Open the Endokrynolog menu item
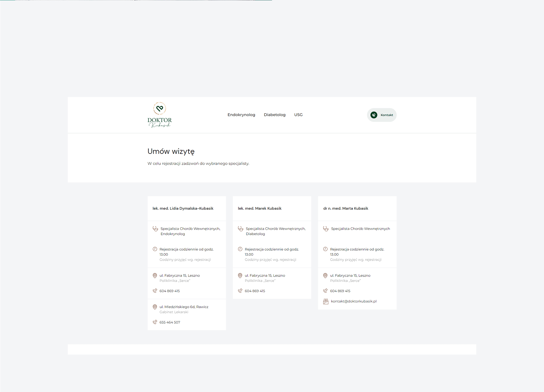544x392 pixels. pos(241,115)
